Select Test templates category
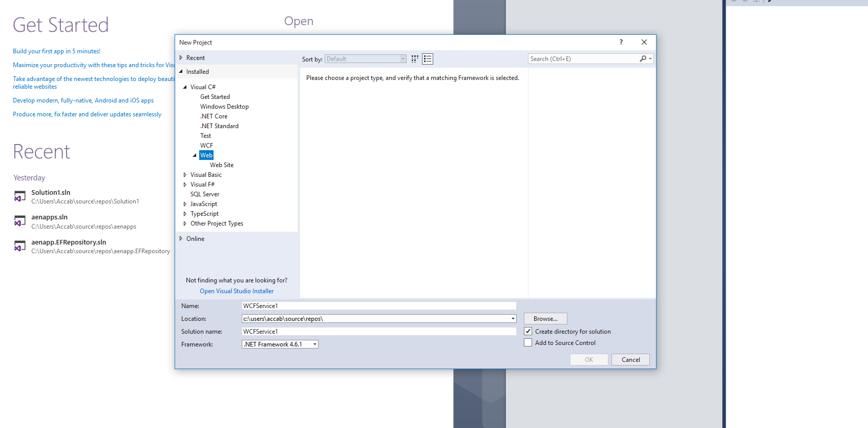This screenshot has width=868, height=428. (205, 136)
